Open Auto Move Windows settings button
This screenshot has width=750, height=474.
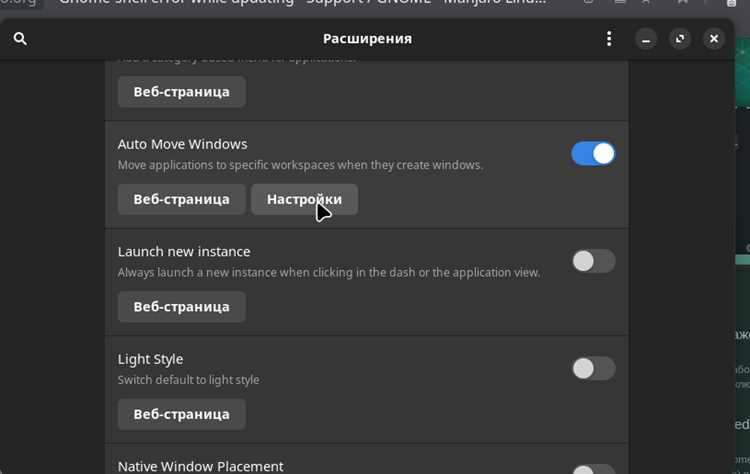click(305, 199)
